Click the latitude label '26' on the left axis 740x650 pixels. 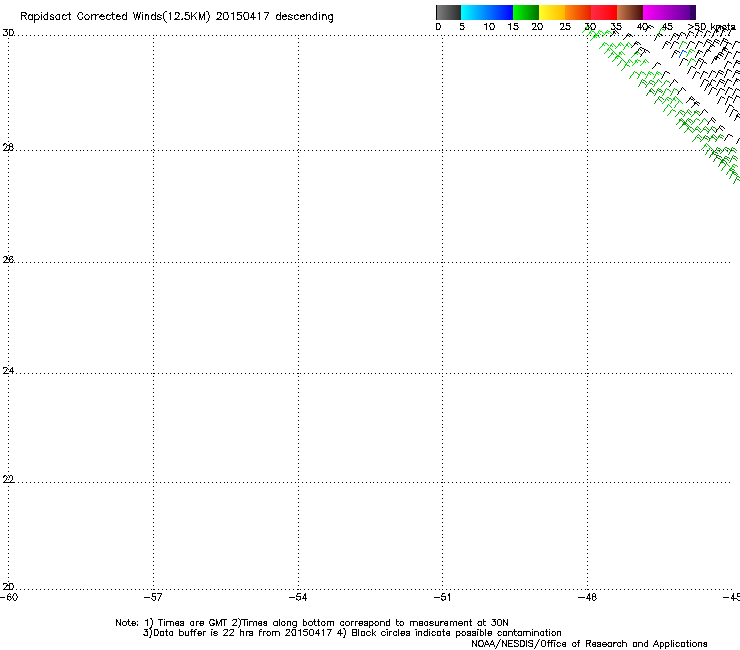(x=8, y=259)
